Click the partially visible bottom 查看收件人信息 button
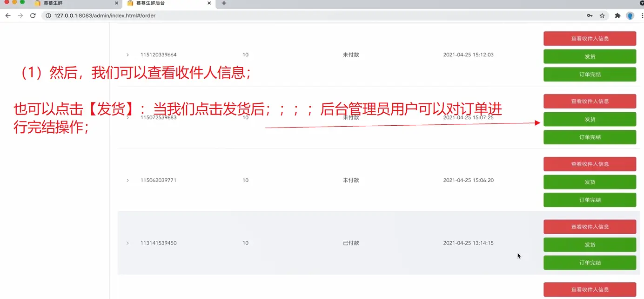644x299 pixels. pyautogui.click(x=590, y=290)
